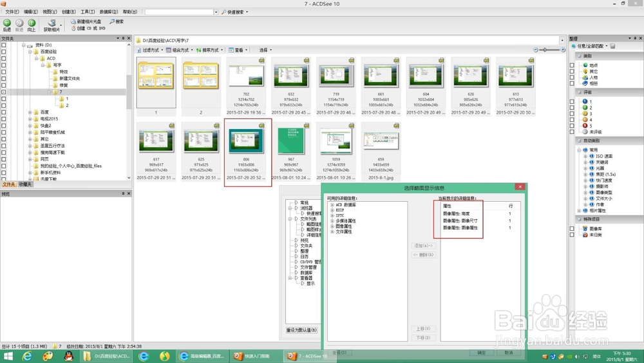Tick the checkbox beside 地点
This screenshot has height=363, width=644.
(x=572, y=65)
